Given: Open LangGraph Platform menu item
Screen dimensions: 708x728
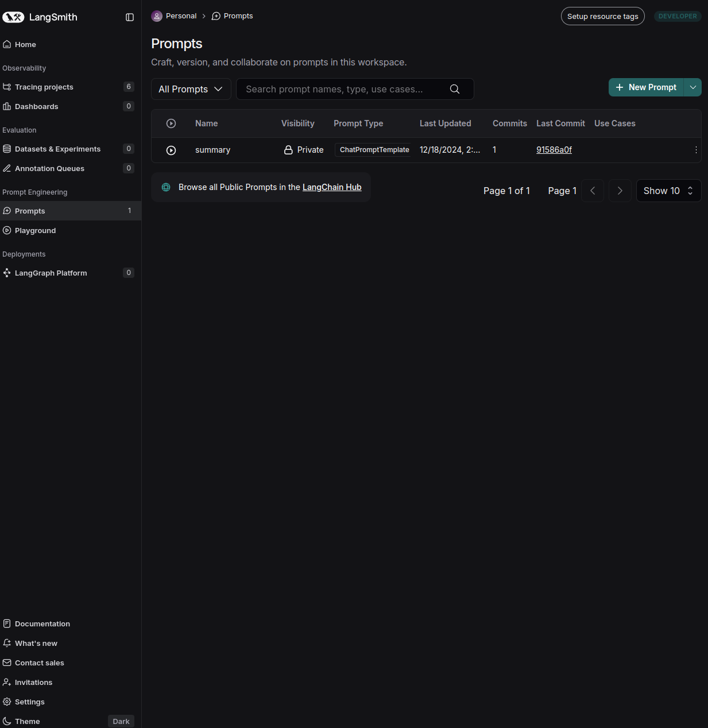Looking at the screenshot, I should [71, 273].
